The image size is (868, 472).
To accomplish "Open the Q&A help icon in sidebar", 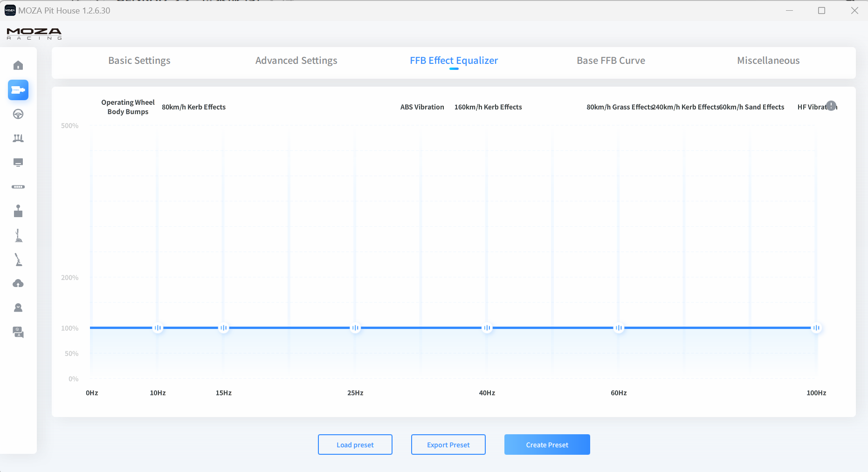I will (18, 332).
